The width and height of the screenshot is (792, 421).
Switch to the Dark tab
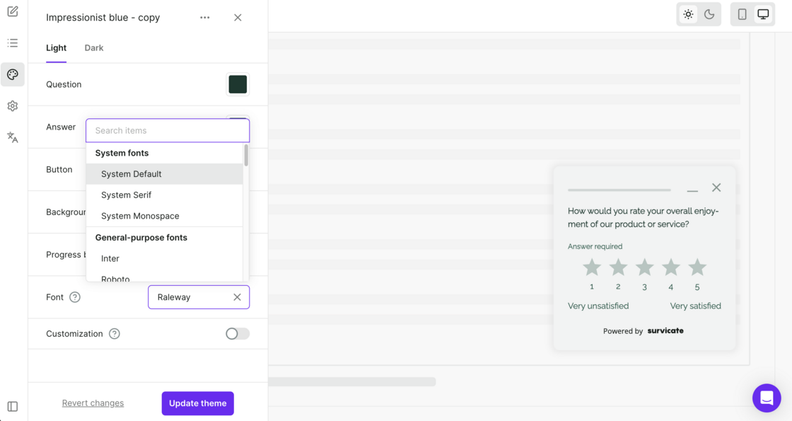pyautogui.click(x=94, y=48)
